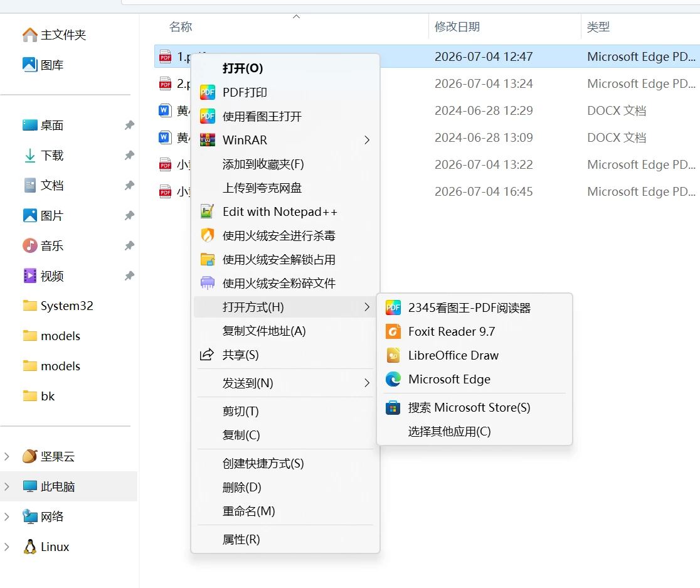700x588 pixels.
Task: Click the 下载 download arrow icon
Action: tap(30, 156)
